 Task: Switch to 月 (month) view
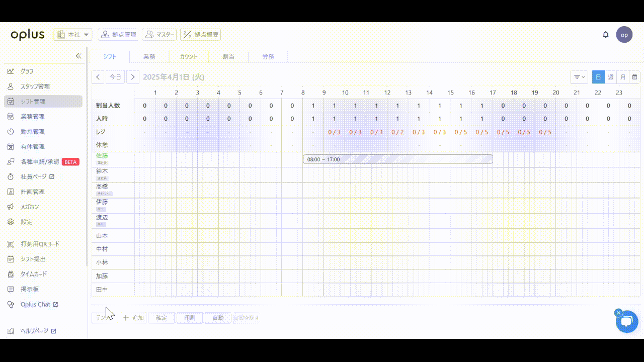point(623,77)
